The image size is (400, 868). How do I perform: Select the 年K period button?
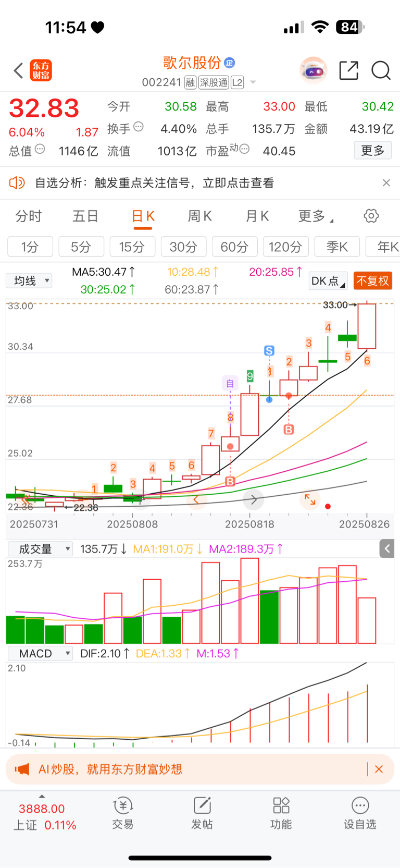[x=383, y=247]
